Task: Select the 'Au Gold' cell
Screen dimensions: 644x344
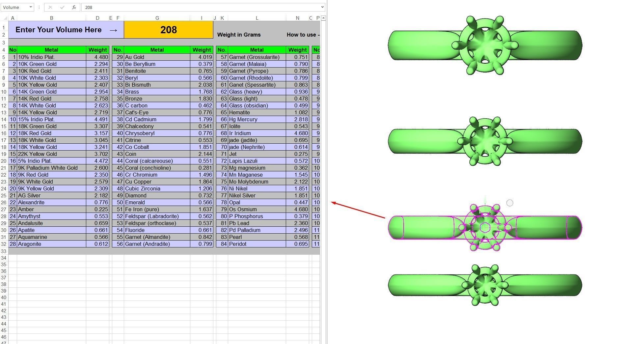Action: point(157,57)
